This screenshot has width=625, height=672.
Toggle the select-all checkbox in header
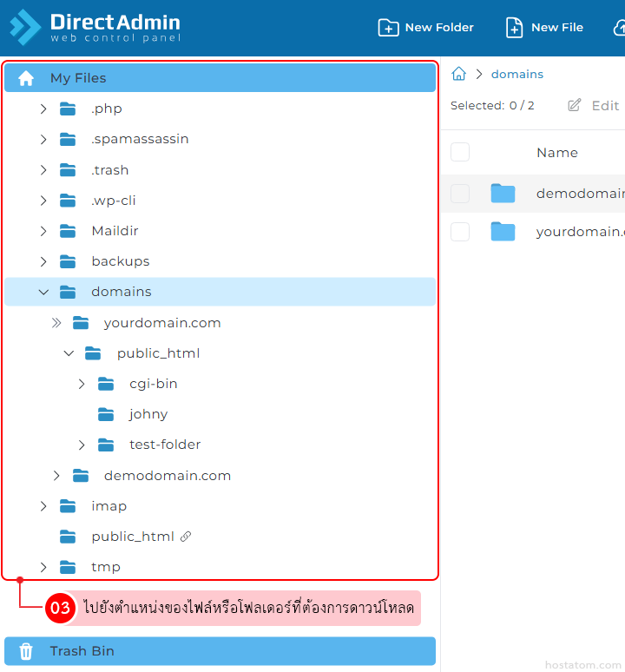point(460,153)
